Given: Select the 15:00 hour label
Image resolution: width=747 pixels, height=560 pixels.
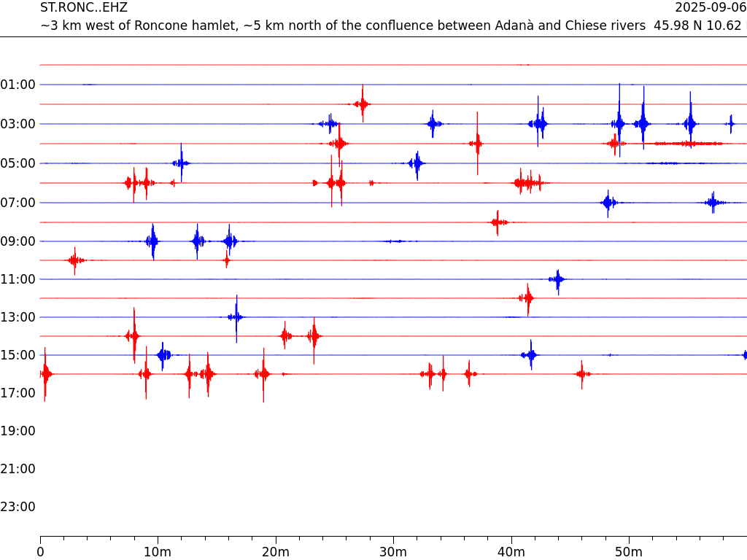Looking at the screenshot, I should pyautogui.click(x=18, y=355).
